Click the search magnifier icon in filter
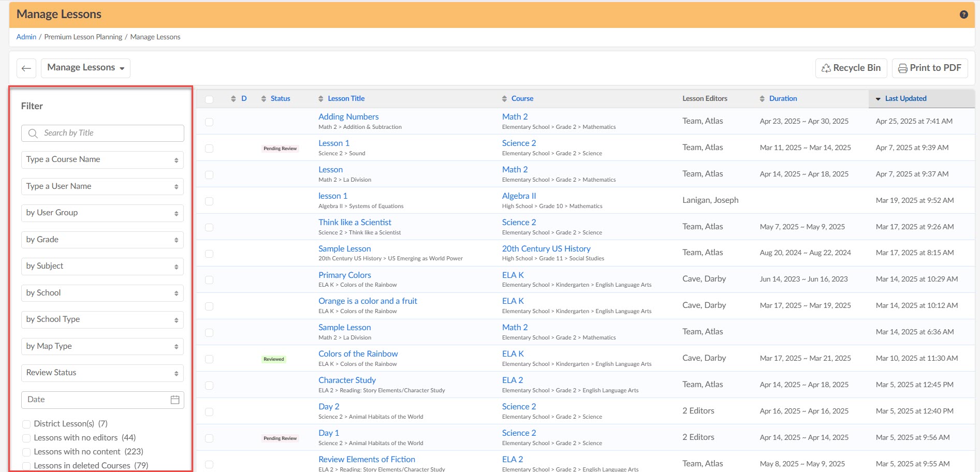This screenshot has height=472, width=980. pos(33,133)
